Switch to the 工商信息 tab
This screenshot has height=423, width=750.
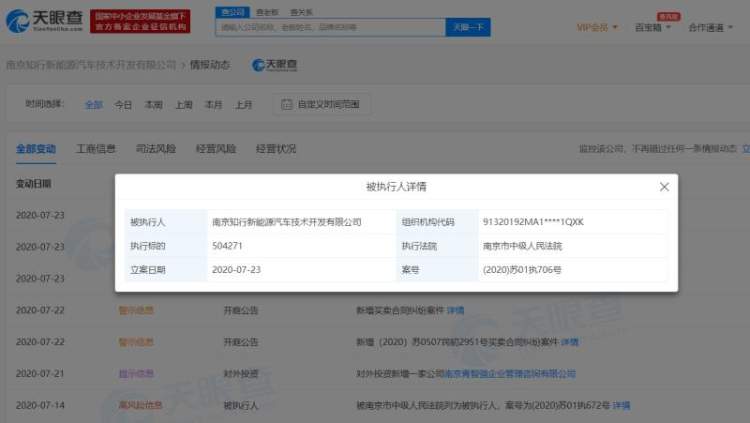pyautogui.click(x=96, y=149)
